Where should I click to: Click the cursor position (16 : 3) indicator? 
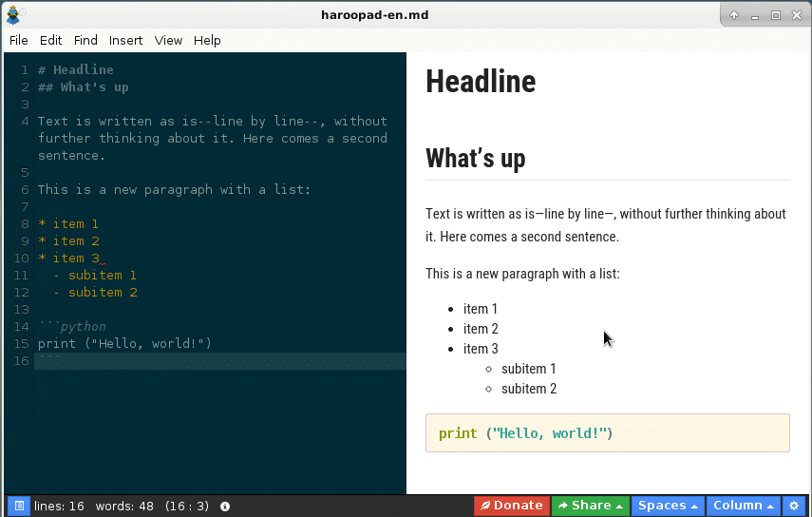tap(187, 507)
